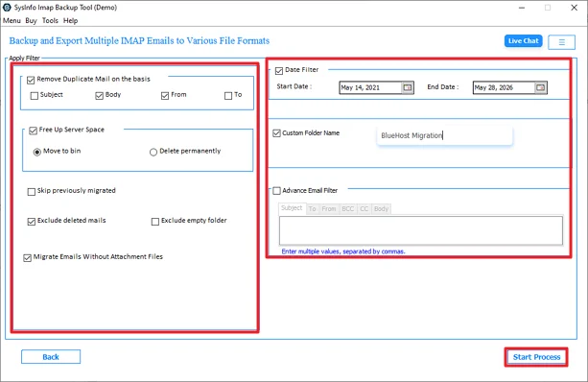Viewport: 588px width, 382px height.
Task: Click the BlueHost Migration folder name field
Action: pyautogui.click(x=445, y=135)
